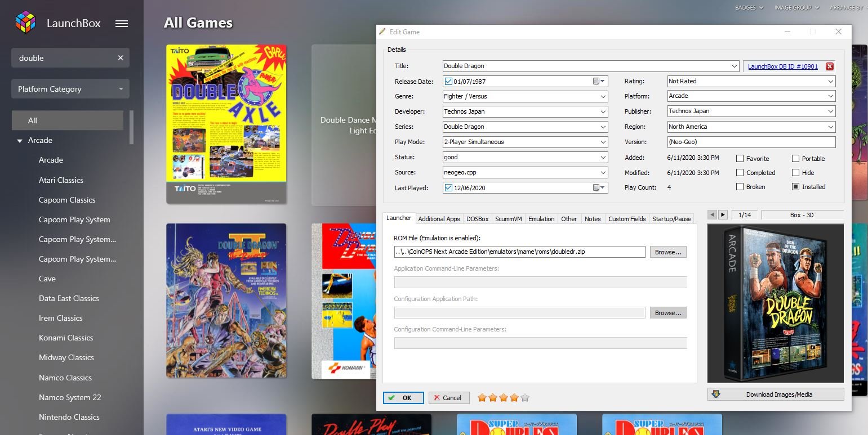Click the third rating star
This screenshot has height=435, width=868.
504,398
